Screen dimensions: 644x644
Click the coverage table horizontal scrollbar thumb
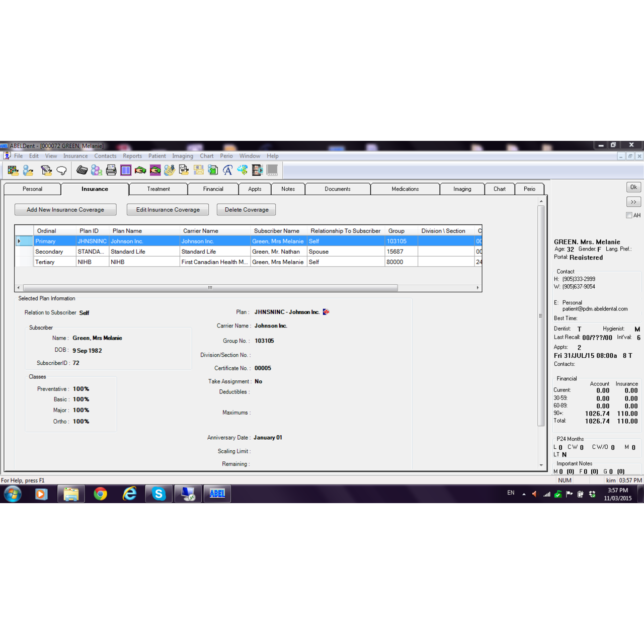point(210,288)
